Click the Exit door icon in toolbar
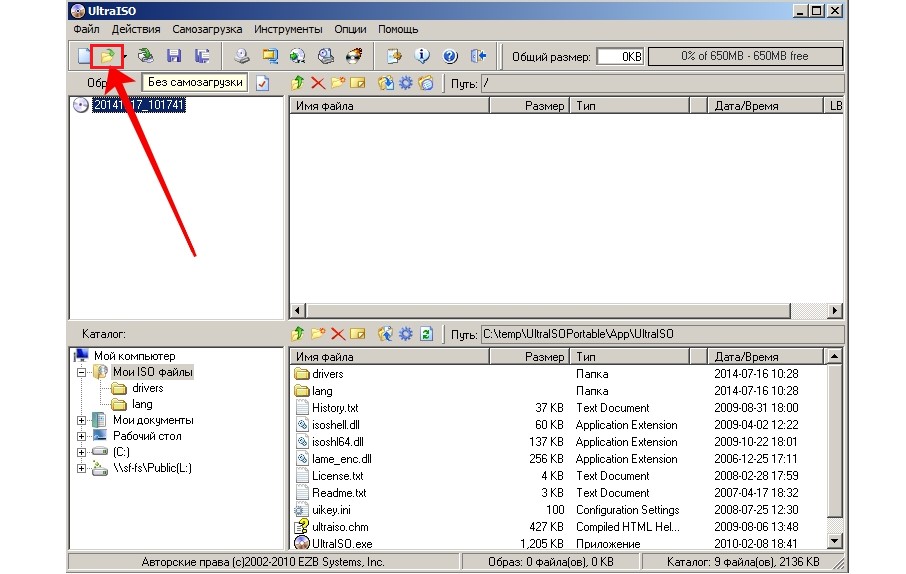The height and width of the screenshot is (574, 906). coord(478,56)
